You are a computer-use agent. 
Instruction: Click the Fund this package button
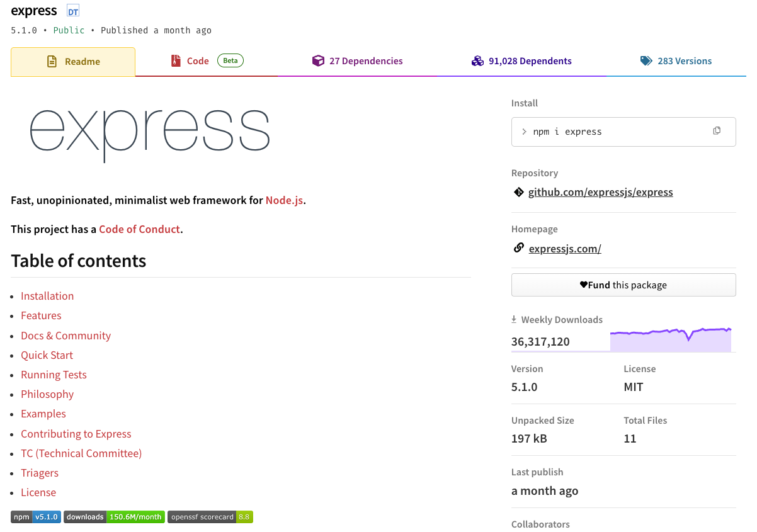click(623, 285)
